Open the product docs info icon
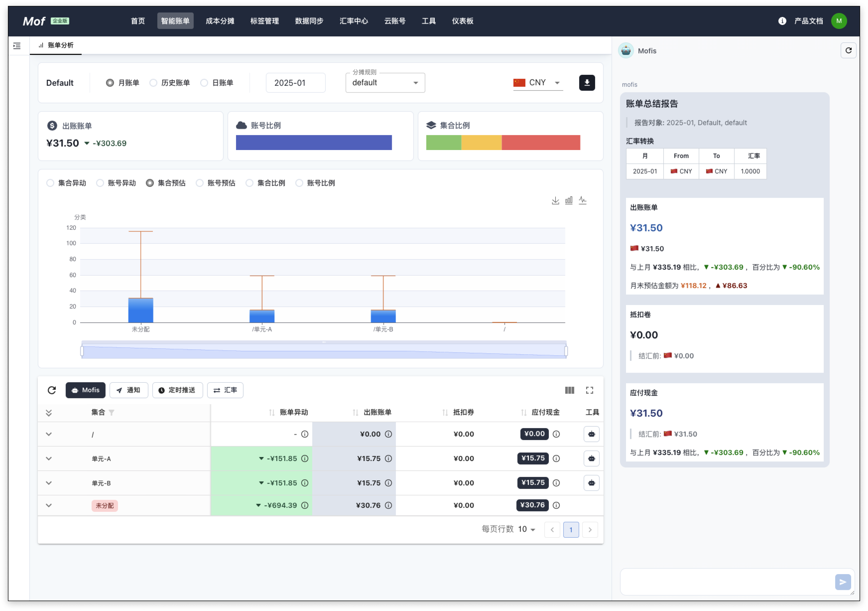 coord(782,21)
